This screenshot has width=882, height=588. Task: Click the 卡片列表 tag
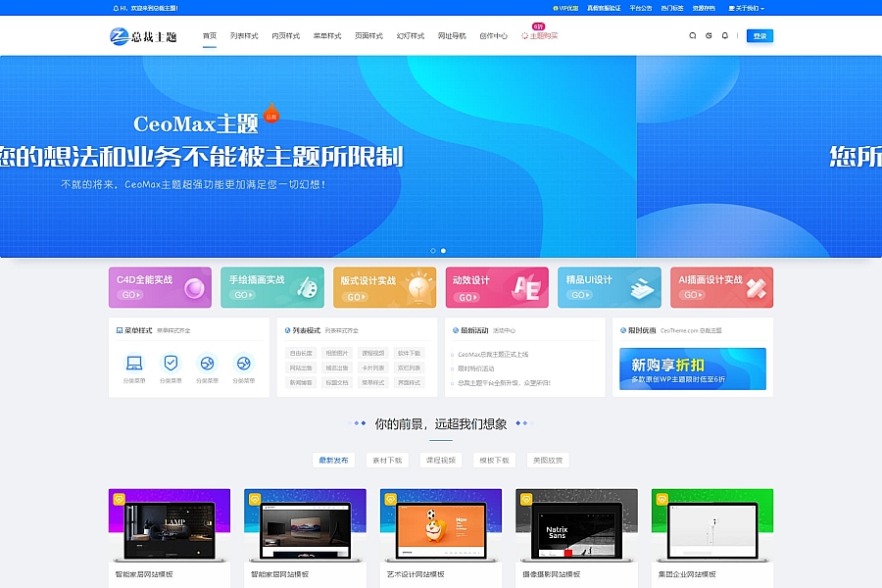pyautogui.click(x=373, y=368)
